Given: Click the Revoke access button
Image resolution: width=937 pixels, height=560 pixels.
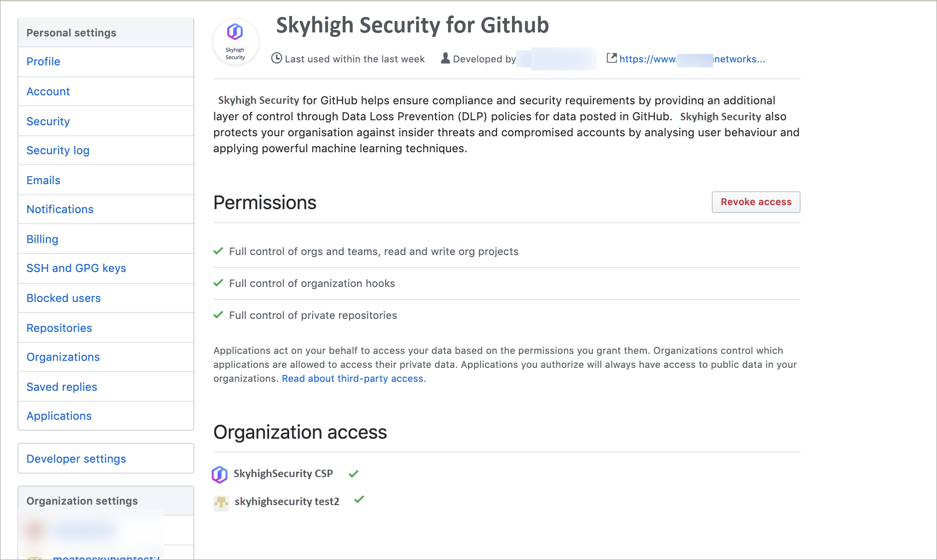Looking at the screenshot, I should [x=756, y=202].
